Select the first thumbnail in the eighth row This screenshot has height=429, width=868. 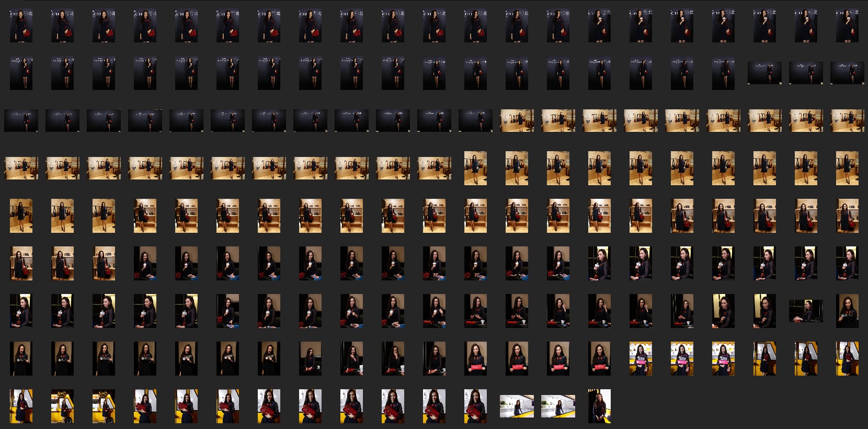[21, 358]
